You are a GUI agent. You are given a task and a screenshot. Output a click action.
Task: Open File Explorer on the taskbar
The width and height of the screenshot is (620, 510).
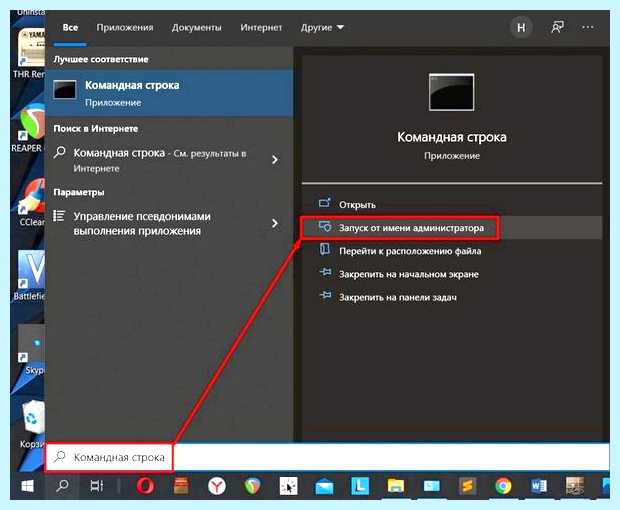[396, 486]
